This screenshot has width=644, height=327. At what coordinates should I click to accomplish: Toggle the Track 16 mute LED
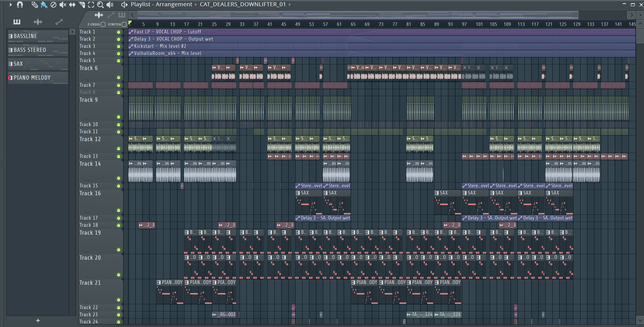119,210
